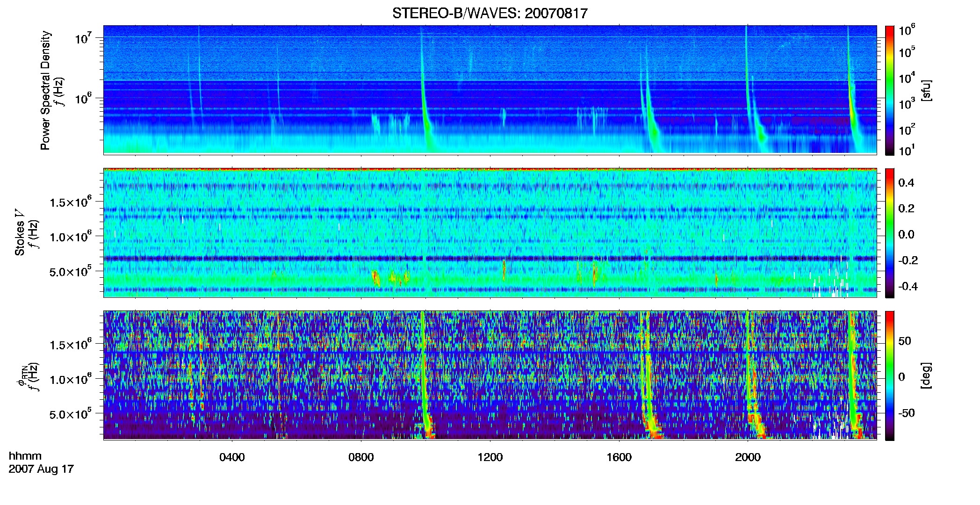
Task: Click the Stokes V colorbar
Action: tap(890, 233)
